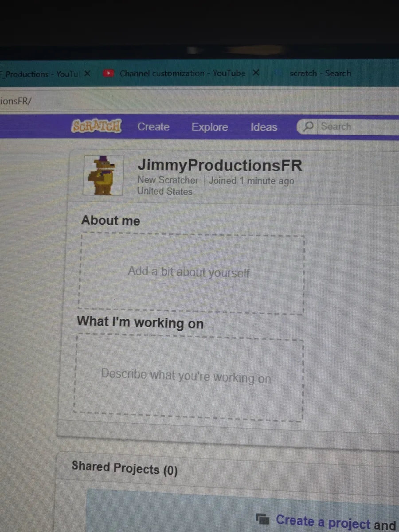This screenshot has width=399, height=532.
Task: Switch to the Channel customization - YouTube tab
Action: click(x=183, y=74)
